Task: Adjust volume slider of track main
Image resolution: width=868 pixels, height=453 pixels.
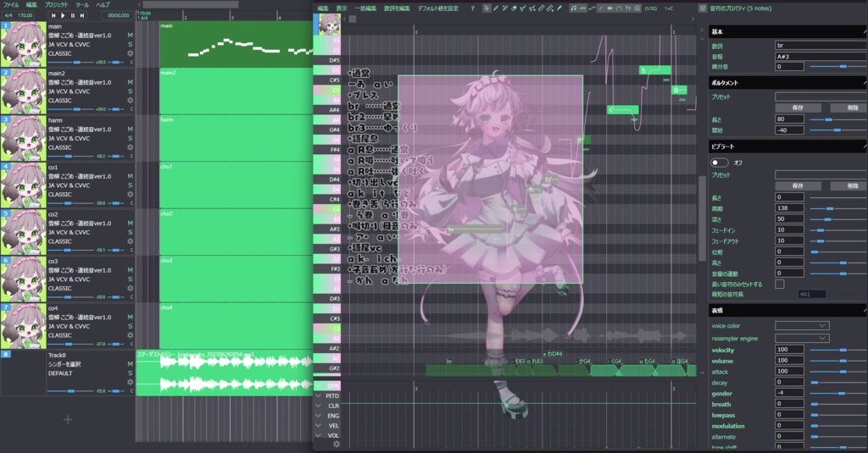Action: pyautogui.click(x=70, y=63)
